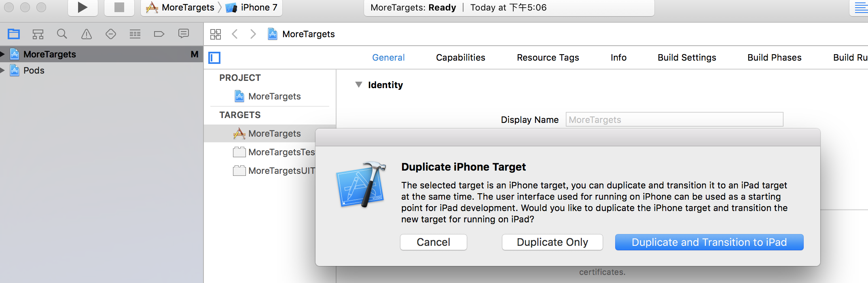
Task: Stop the running build
Action: click(119, 7)
